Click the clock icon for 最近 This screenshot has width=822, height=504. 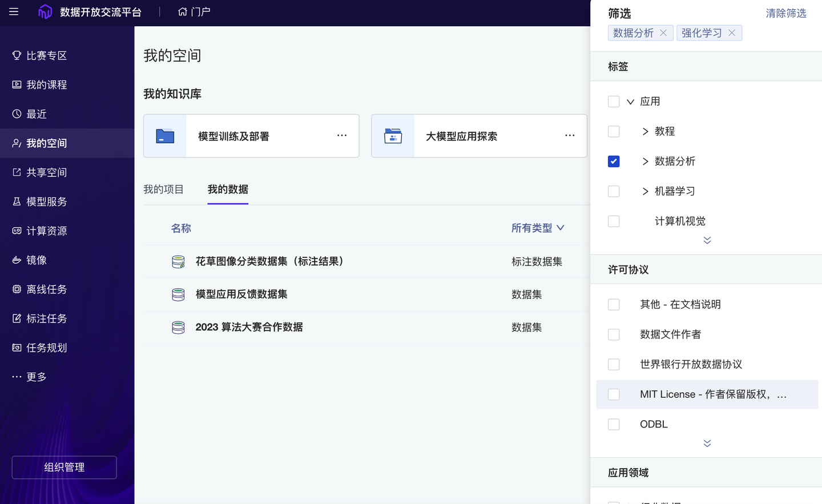[17, 114]
